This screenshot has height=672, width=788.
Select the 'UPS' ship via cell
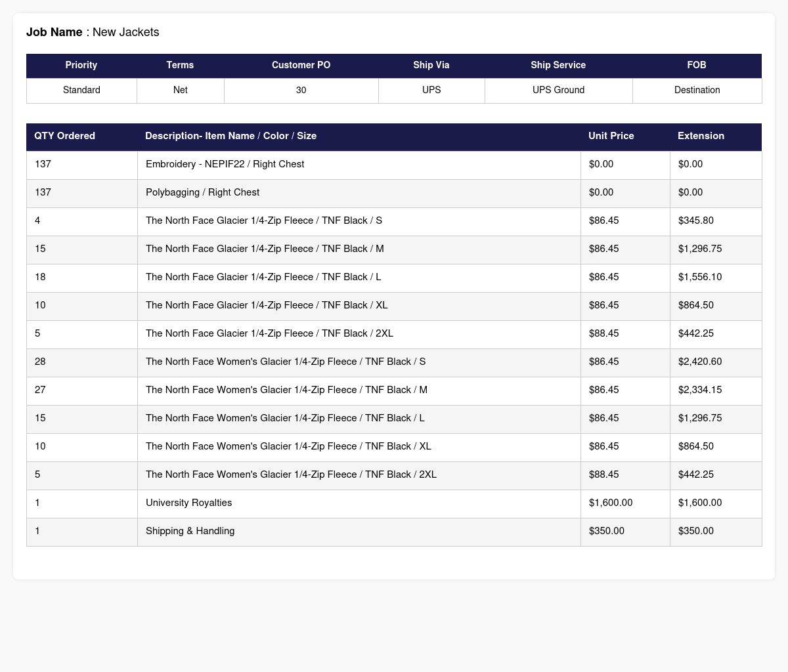point(431,90)
